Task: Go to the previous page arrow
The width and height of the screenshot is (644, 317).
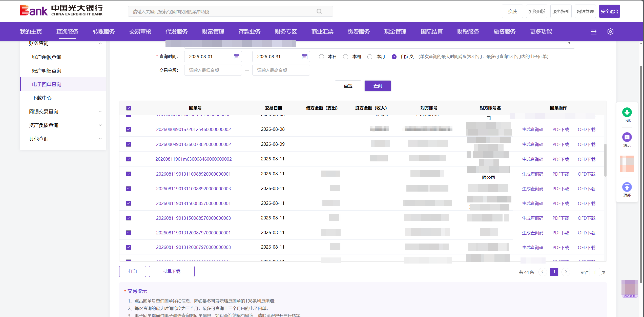Action: (543, 272)
